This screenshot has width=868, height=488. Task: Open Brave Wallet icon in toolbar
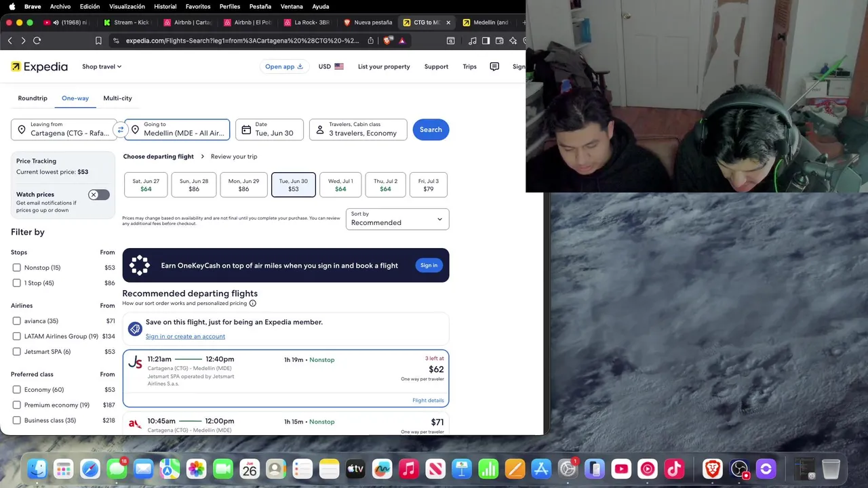[x=499, y=41]
